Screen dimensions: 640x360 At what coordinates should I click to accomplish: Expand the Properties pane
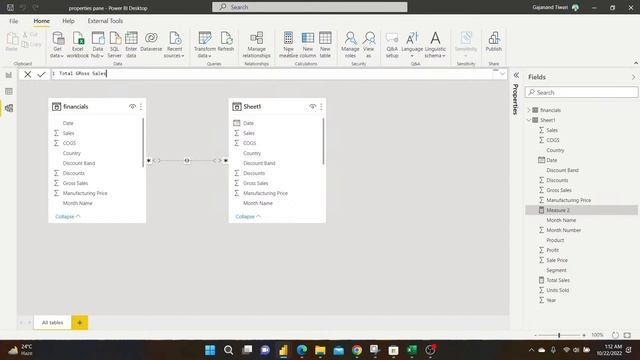coord(516,75)
